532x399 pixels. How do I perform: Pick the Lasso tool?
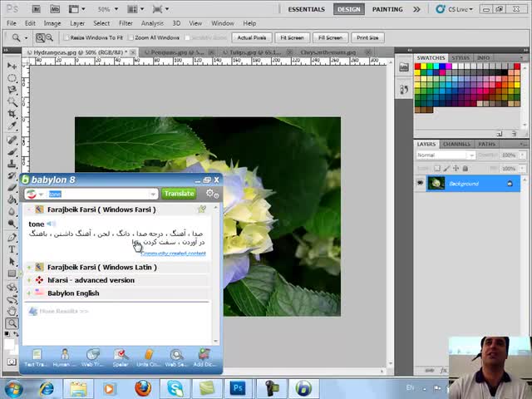pos(12,90)
